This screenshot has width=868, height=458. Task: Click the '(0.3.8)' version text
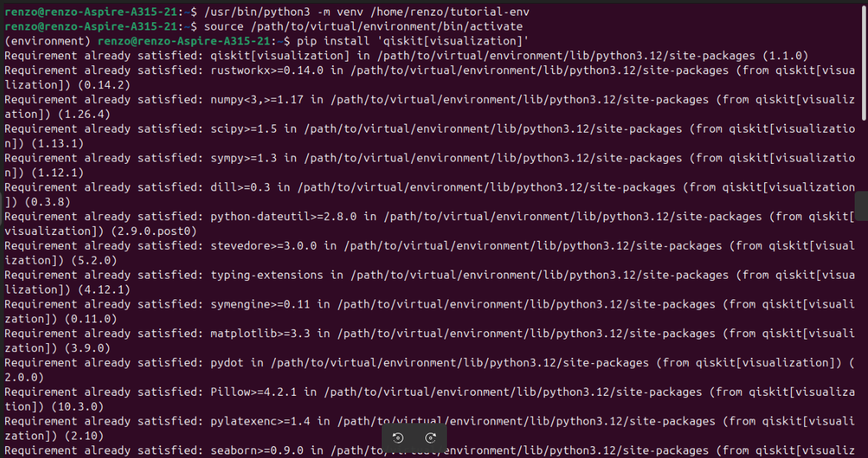(47, 202)
